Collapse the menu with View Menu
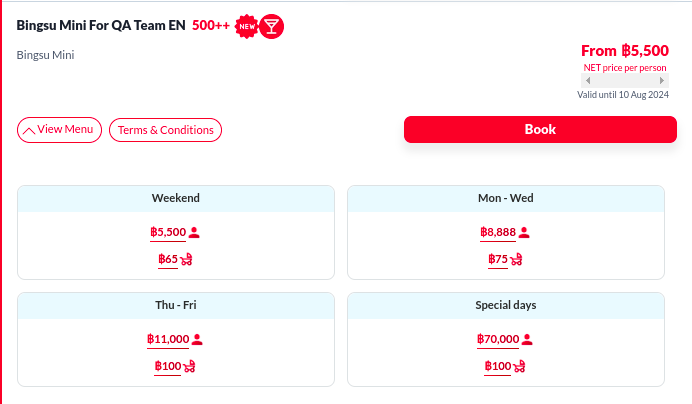Screen dimensions: 692x404 tap(59, 130)
